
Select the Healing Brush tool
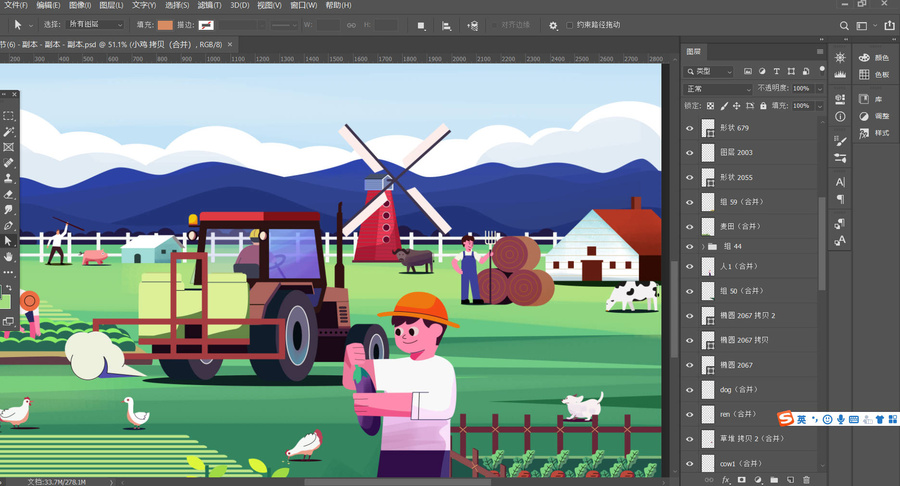pos(9,163)
